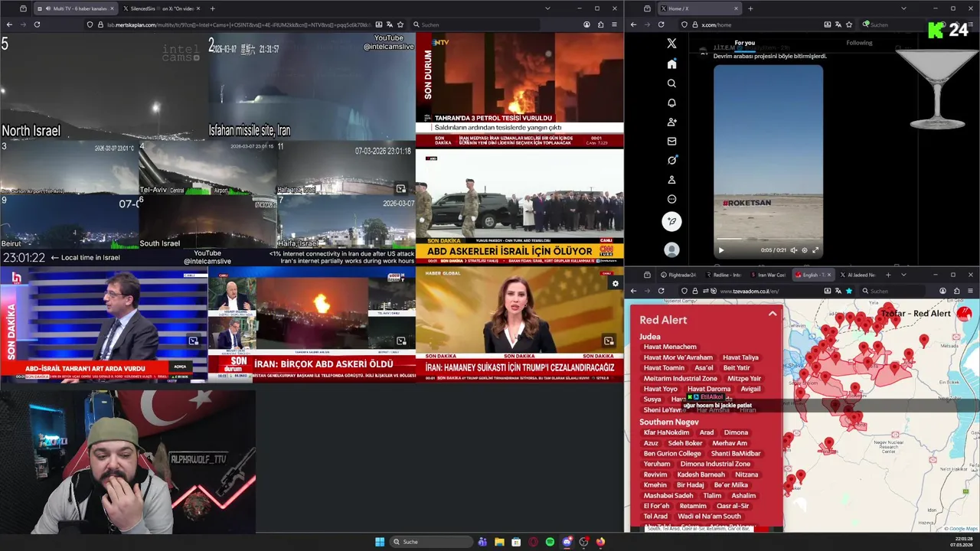
Task: Expand Haber Global stream picture-in-picture icon
Action: coord(609,341)
